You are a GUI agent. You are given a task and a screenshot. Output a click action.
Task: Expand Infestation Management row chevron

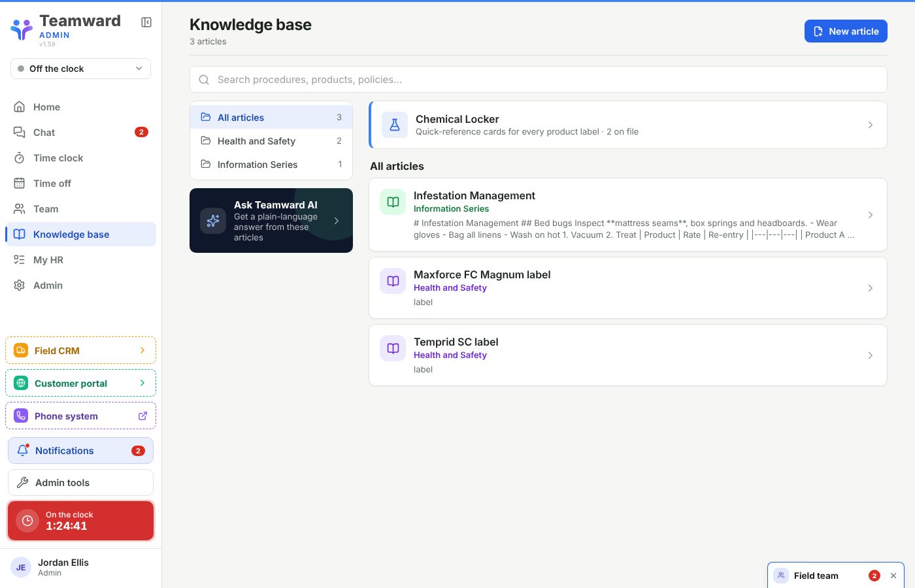870,215
